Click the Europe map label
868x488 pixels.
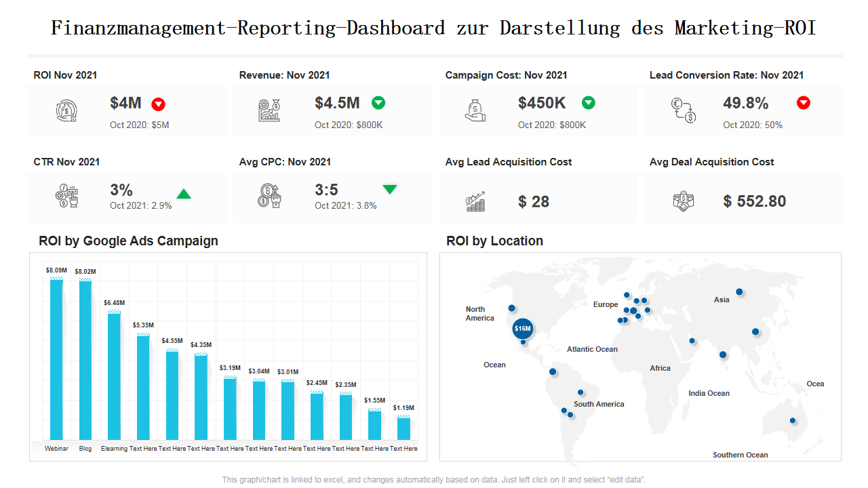coord(606,305)
